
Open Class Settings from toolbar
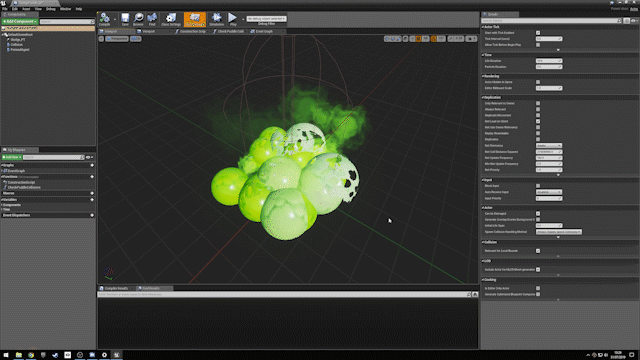171,19
